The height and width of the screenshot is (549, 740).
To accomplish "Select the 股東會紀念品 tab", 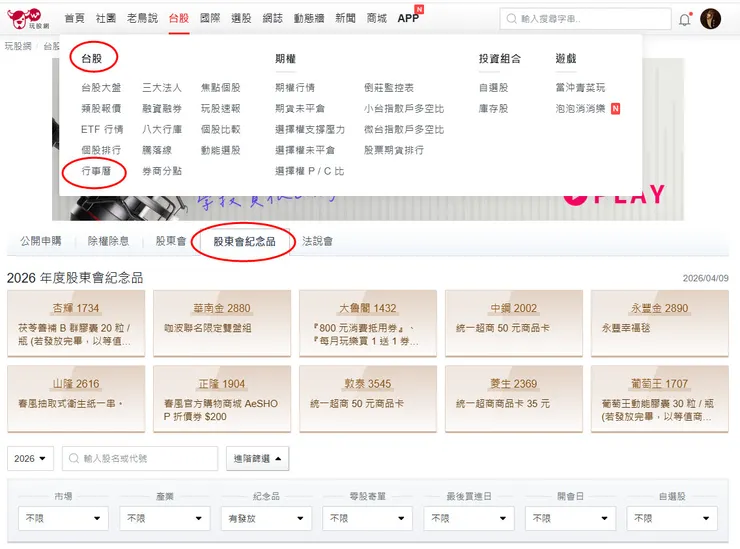I will coord(244,242).
